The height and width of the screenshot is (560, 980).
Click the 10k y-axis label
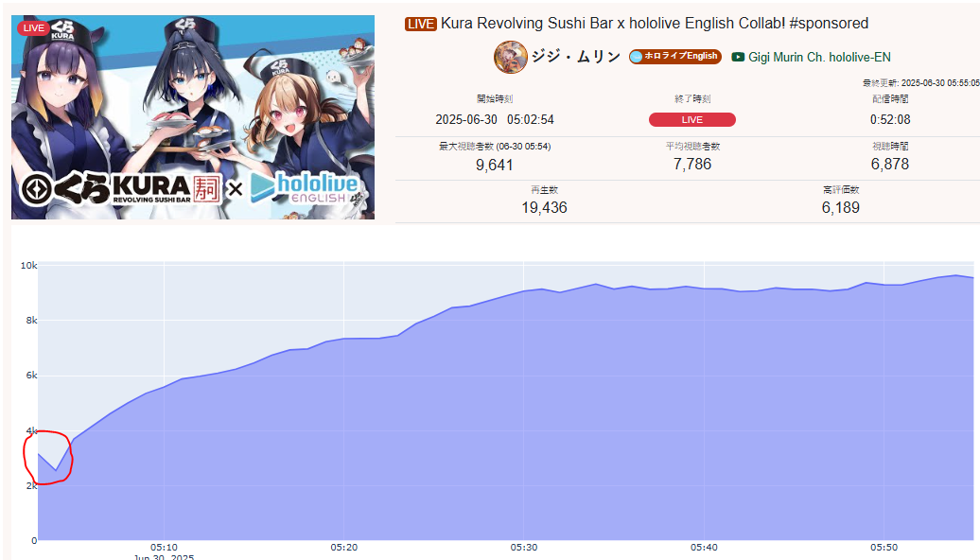[x=28, y=266]
